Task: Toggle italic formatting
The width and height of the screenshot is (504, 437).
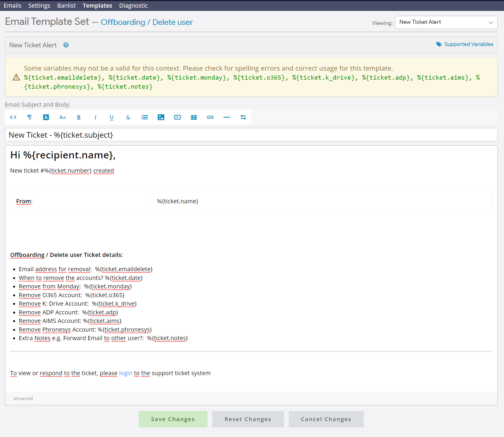Action: [95, 117]
